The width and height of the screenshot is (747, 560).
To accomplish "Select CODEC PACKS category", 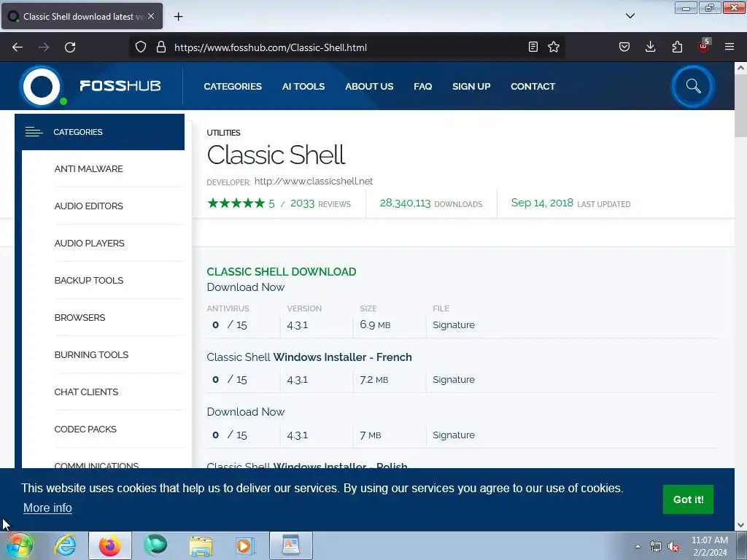I will 85,429.
